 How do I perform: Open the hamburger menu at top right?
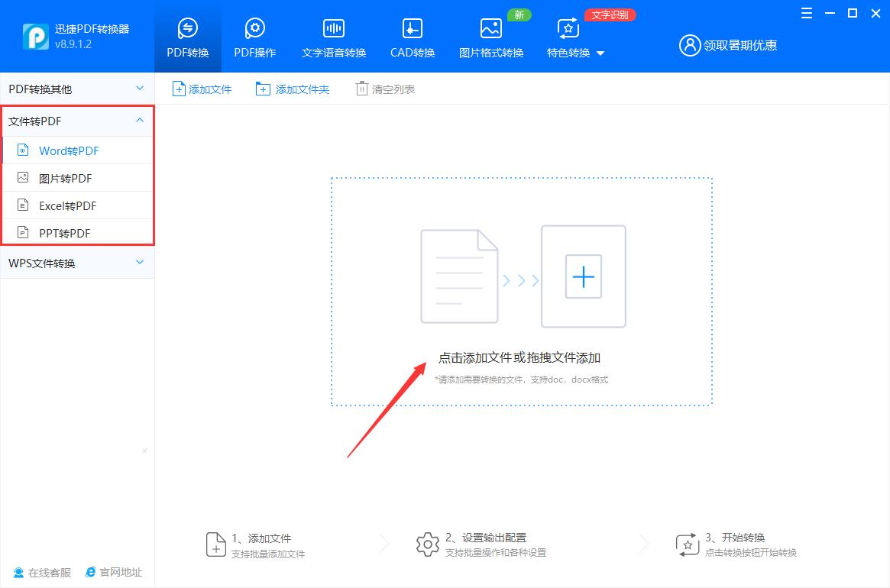(x=806, y=13)
